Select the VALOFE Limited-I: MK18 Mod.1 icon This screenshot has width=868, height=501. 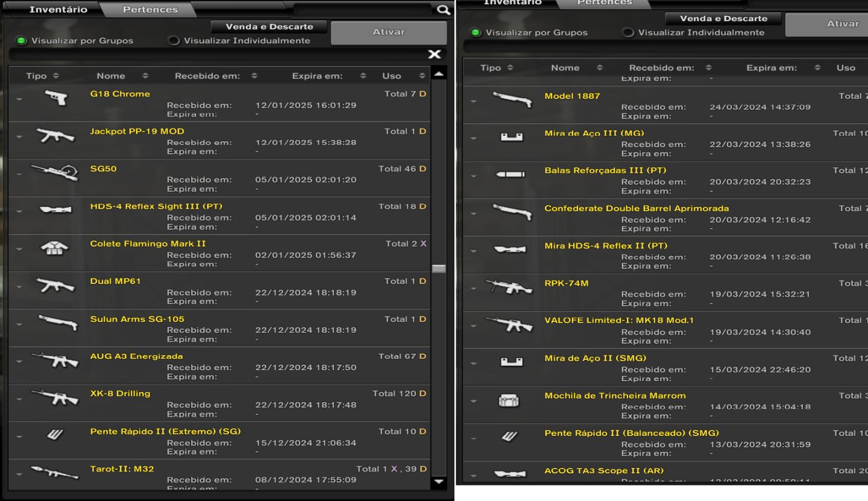point(509,324)
